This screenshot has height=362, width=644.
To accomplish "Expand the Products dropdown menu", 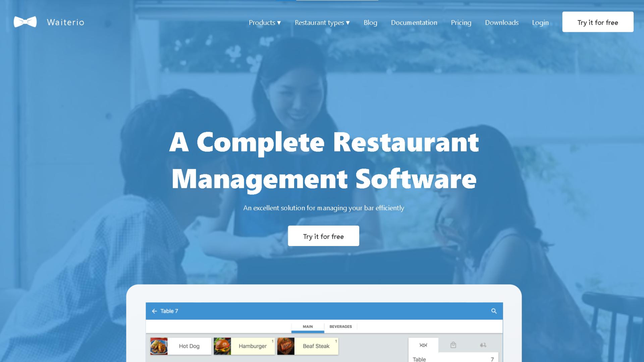I will [264, 22].
